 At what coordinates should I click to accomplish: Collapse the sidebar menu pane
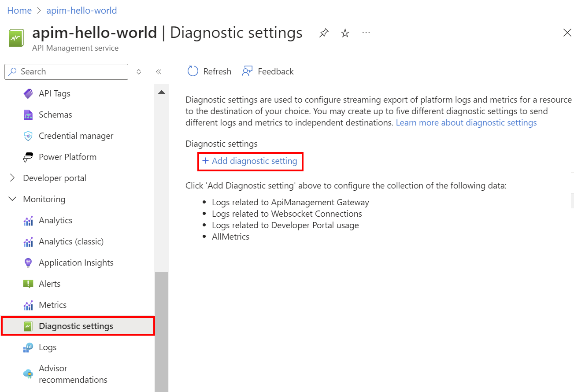tap(159, 72)
